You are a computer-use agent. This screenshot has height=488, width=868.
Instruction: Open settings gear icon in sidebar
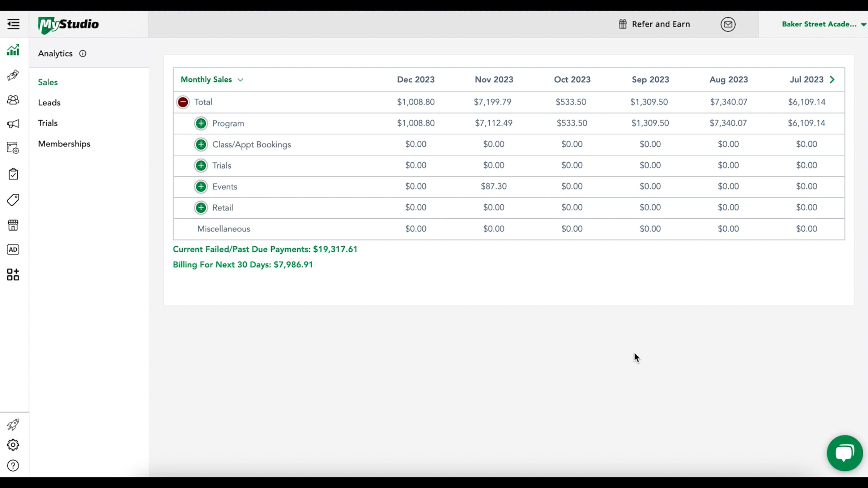(x=13, y=445)
